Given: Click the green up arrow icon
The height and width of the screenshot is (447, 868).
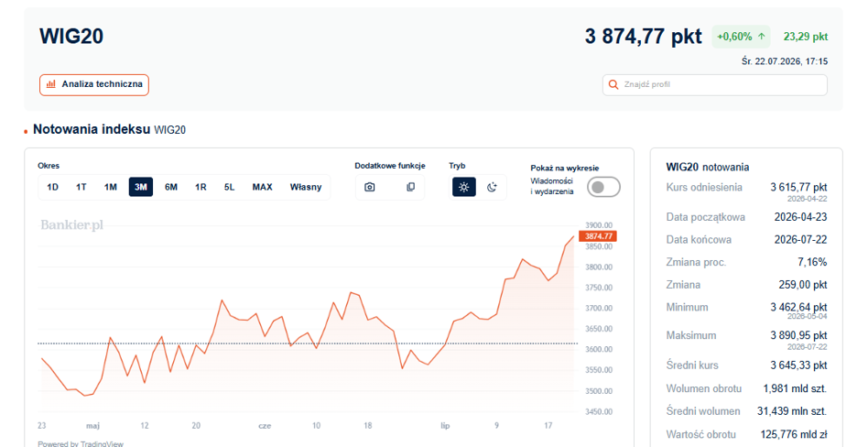Looking at the screenshot, I should coord(762,37).
